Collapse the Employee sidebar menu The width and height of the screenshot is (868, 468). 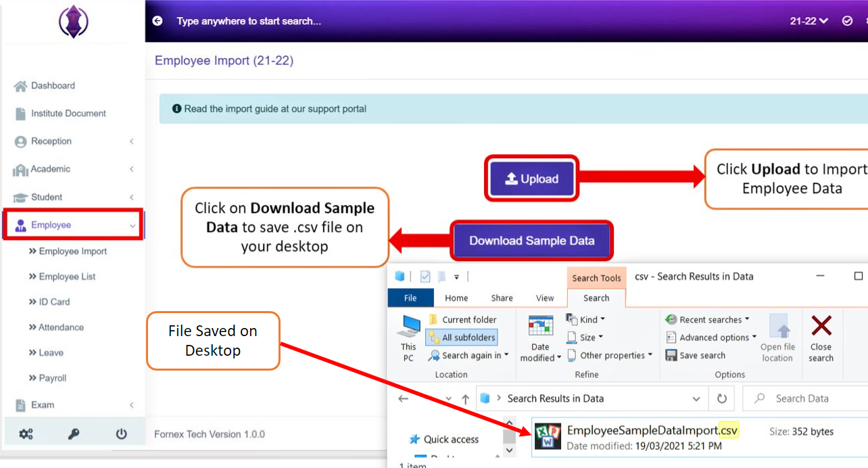click(73, 225)
